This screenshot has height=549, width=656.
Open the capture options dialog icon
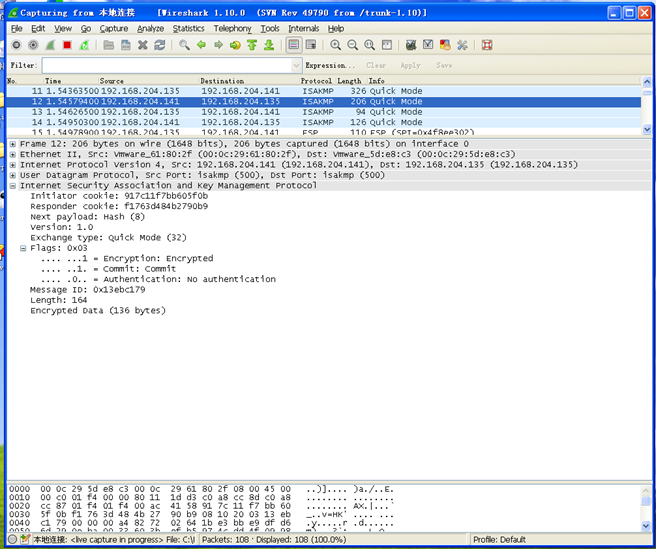click(x=33, y=45)
